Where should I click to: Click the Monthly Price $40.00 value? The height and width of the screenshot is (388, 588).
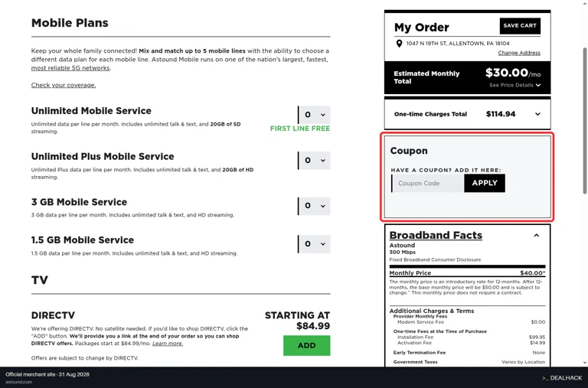coord(533,273)
